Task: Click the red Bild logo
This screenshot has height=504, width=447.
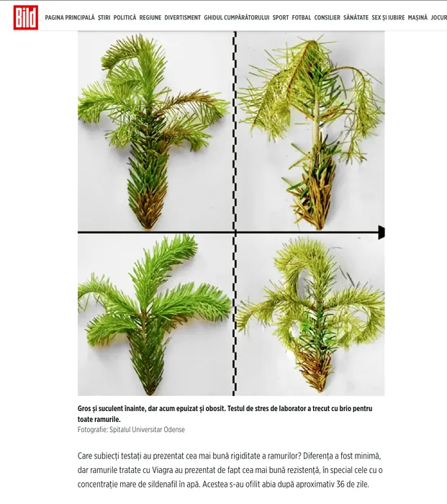Action: click(26, 18)
